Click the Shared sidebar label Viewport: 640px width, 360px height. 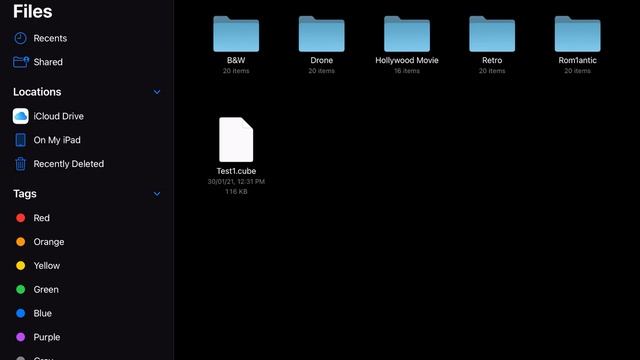(48, 62)
